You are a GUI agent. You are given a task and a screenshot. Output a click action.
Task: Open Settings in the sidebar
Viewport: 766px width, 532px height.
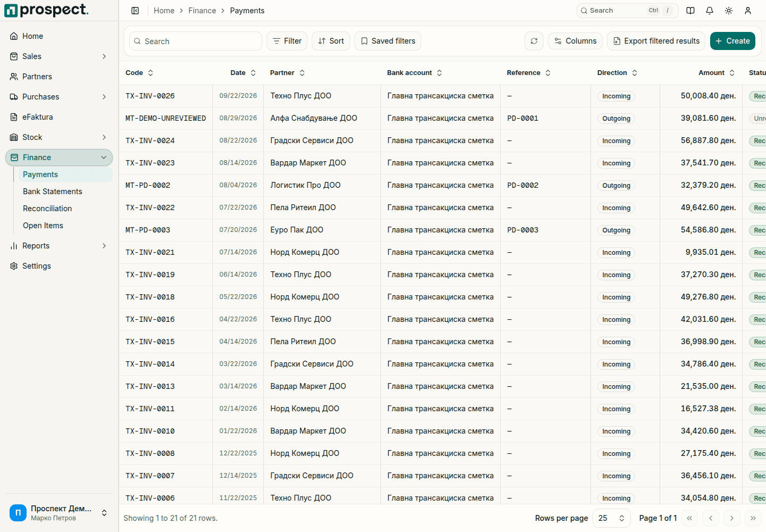point(59,266)
